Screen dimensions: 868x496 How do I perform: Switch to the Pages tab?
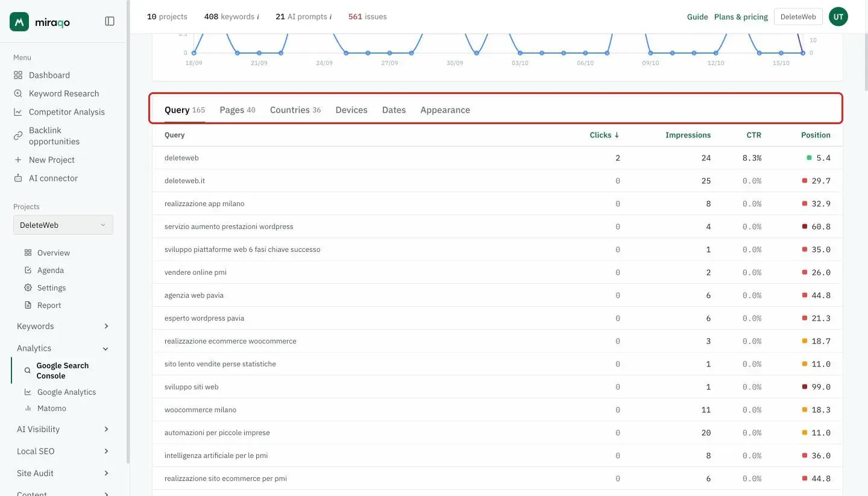237,110
